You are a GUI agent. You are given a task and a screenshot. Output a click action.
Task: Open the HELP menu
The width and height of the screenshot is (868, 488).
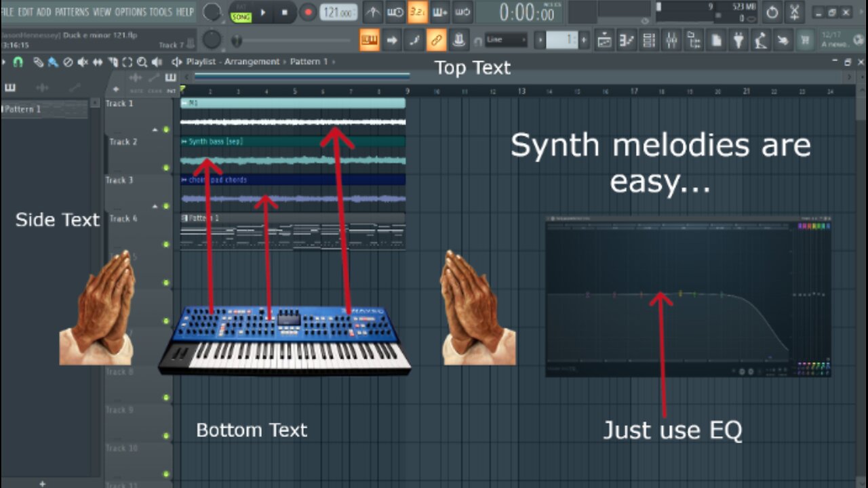185,12
